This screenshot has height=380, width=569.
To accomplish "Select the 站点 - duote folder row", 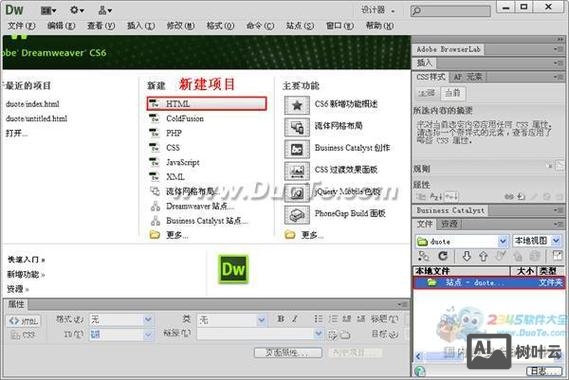I will (489, 282).
